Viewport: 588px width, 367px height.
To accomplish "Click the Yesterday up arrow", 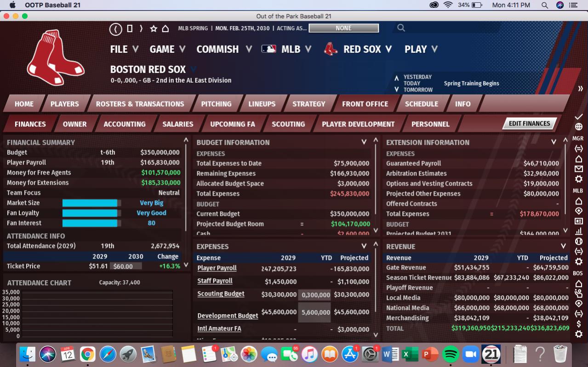I will coord(396,78).
